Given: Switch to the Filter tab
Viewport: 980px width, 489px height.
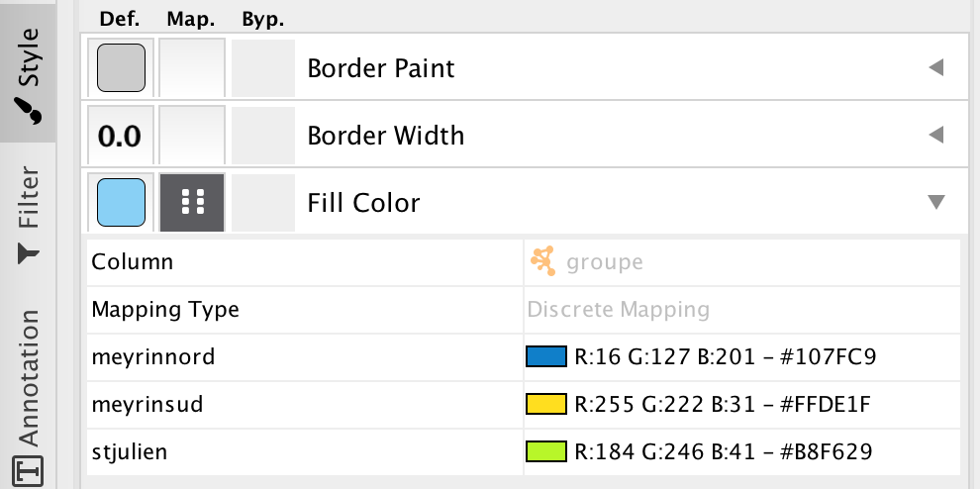Looking at the screenshot, I should (28, 215).
